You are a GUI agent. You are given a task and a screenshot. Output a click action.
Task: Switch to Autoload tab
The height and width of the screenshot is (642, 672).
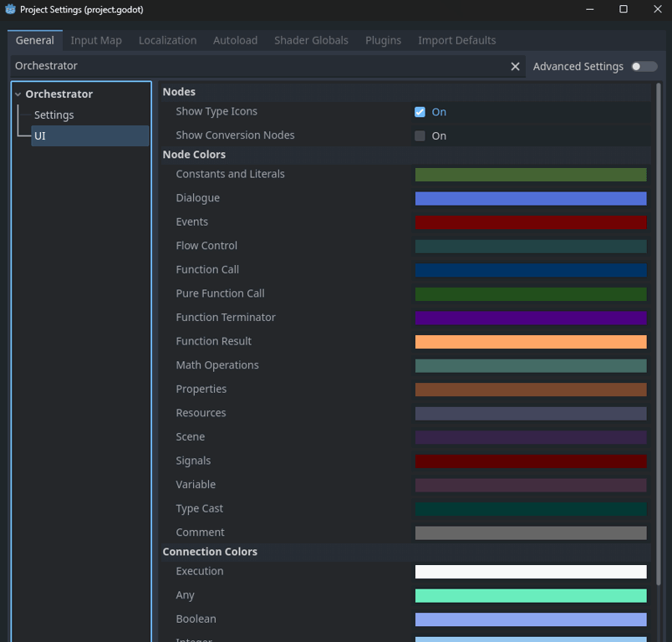236,40
